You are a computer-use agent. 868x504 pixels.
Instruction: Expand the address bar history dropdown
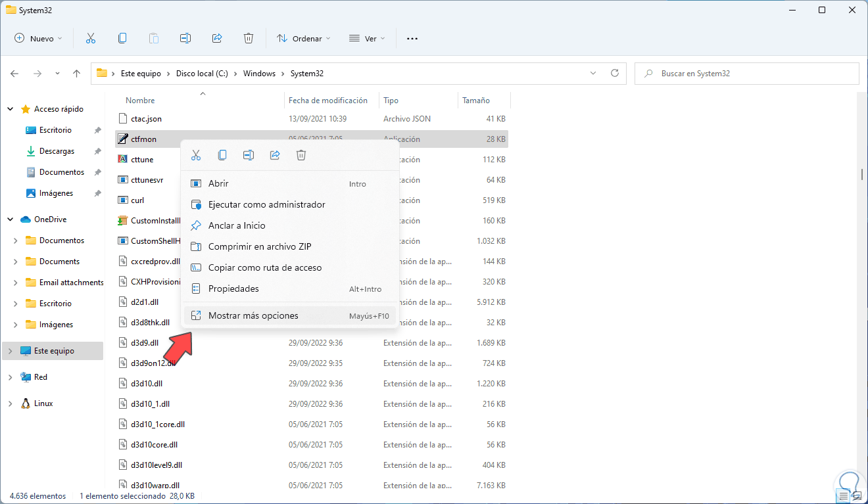594,74
